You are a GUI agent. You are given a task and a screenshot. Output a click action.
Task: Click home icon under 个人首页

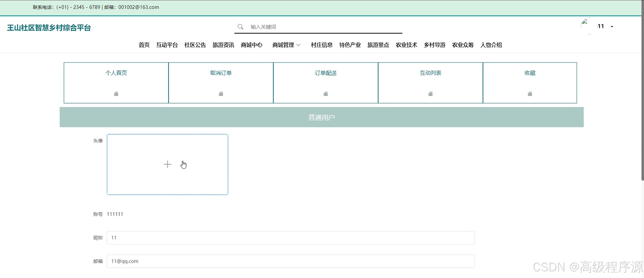116,94
